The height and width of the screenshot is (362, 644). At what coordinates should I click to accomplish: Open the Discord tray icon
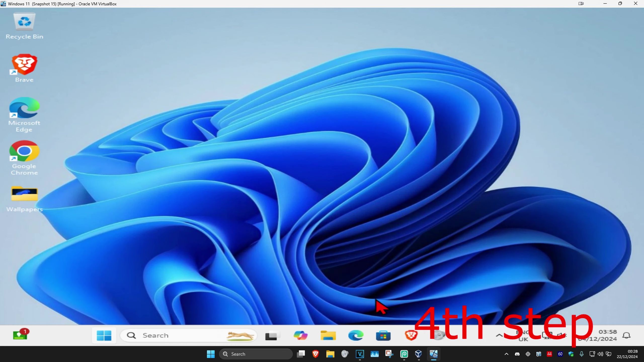517,354
